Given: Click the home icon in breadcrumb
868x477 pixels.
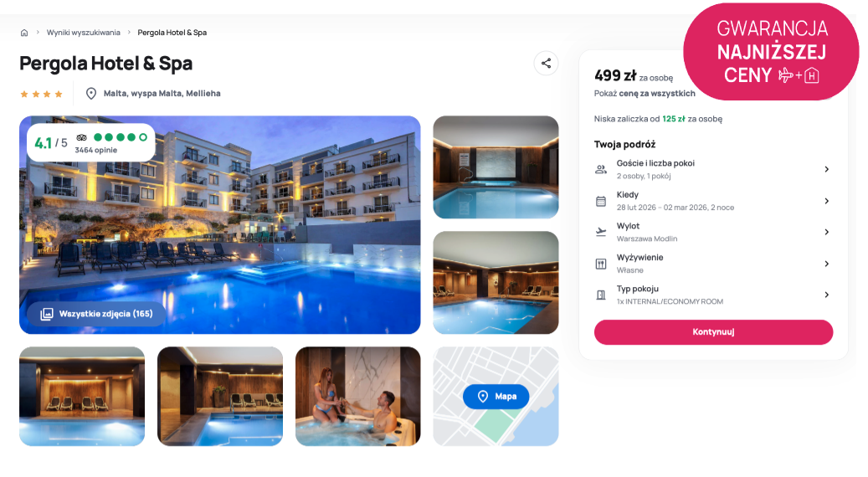Looking at the screenshot, I should pyautogui.click(x=24, y=33).
